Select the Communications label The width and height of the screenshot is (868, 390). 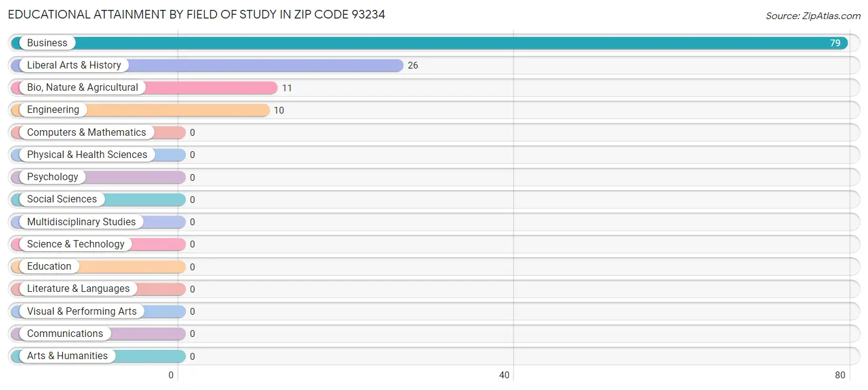65,333
